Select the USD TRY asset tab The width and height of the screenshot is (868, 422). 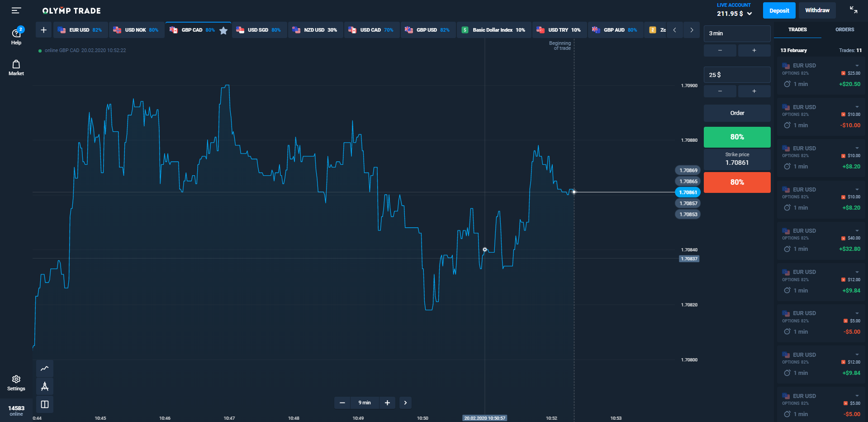coord(560,30)
